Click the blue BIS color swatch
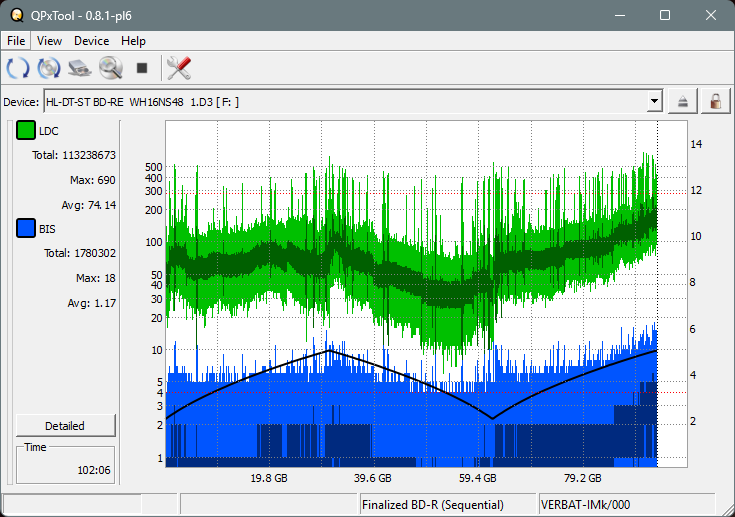The height and width of the screenshot is (517, 735). point(26,228)
